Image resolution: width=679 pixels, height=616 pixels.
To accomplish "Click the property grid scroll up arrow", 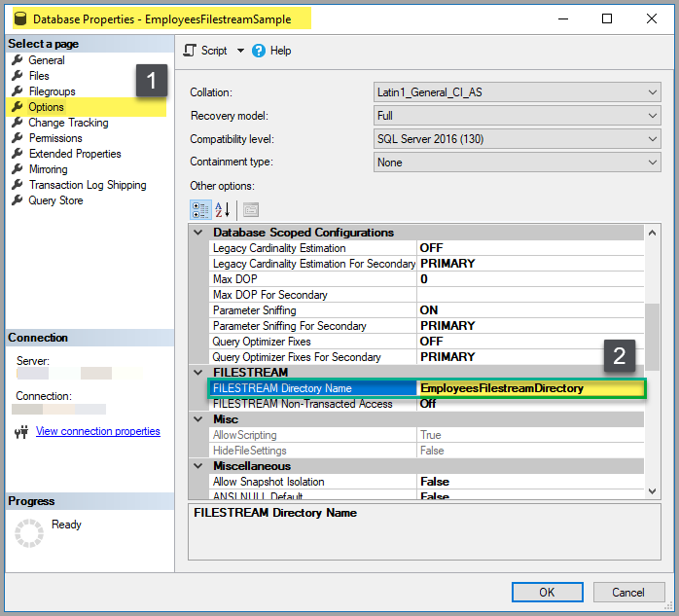I will [652, 233].
